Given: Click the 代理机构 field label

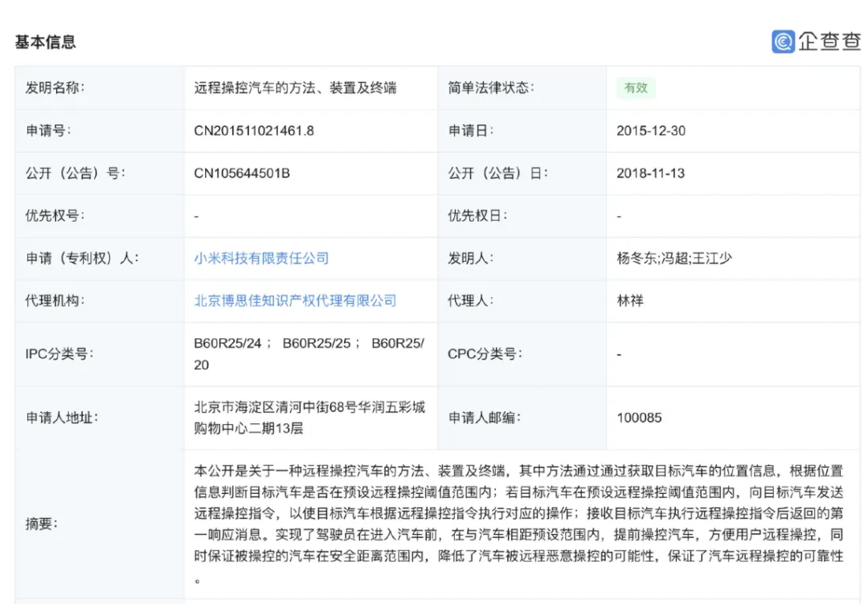Looking at the screenshot, I should [x=55, y=301].
